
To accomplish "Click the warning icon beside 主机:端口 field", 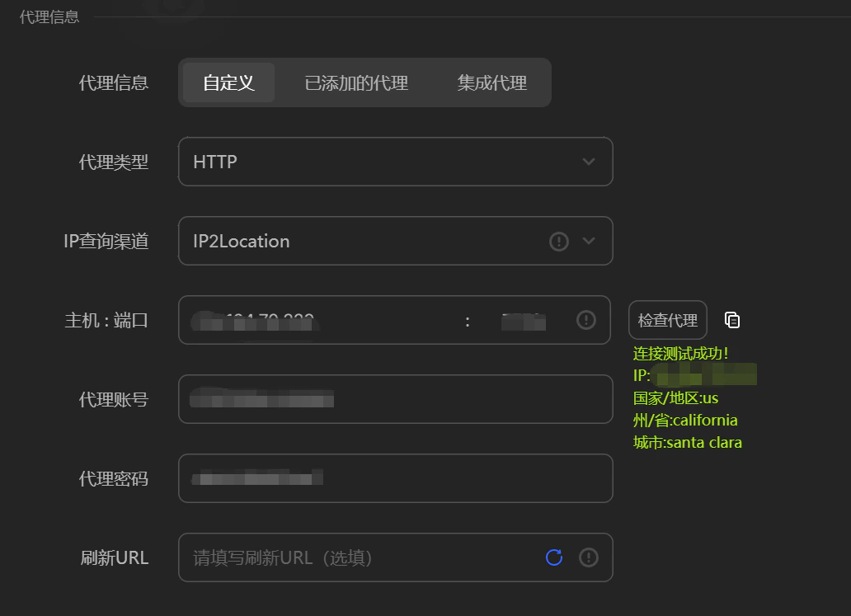I will point(586,320).
